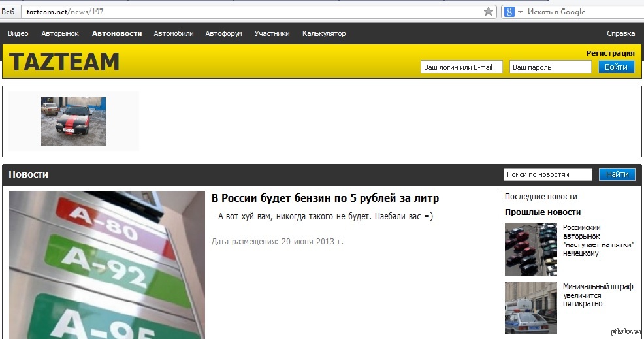Image resolution: width=644 pixels, height=339 pixels.
Task: Open the search engine dropdown arrow
Action: pyautogui.click(x=520, y=12)
